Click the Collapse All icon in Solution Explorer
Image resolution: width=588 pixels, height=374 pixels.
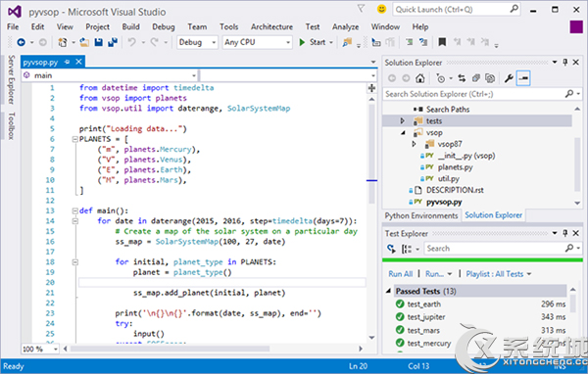(x=476, y=78)
